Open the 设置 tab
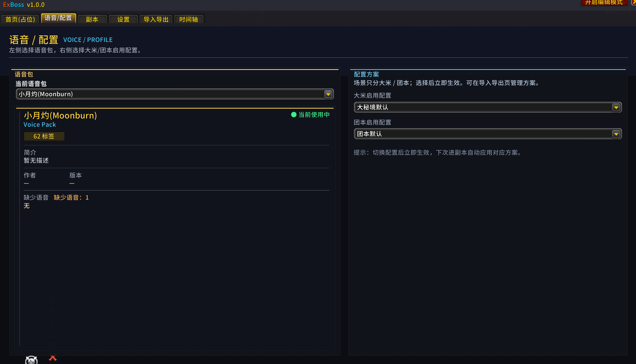The image size is (636, 364). click(x=123, y=19)
